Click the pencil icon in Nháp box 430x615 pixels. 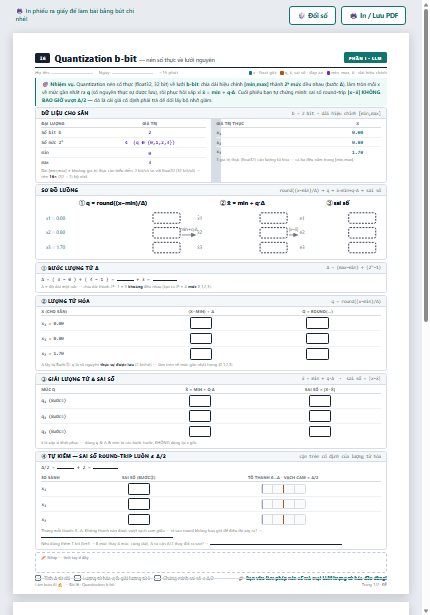pos(44,558)
